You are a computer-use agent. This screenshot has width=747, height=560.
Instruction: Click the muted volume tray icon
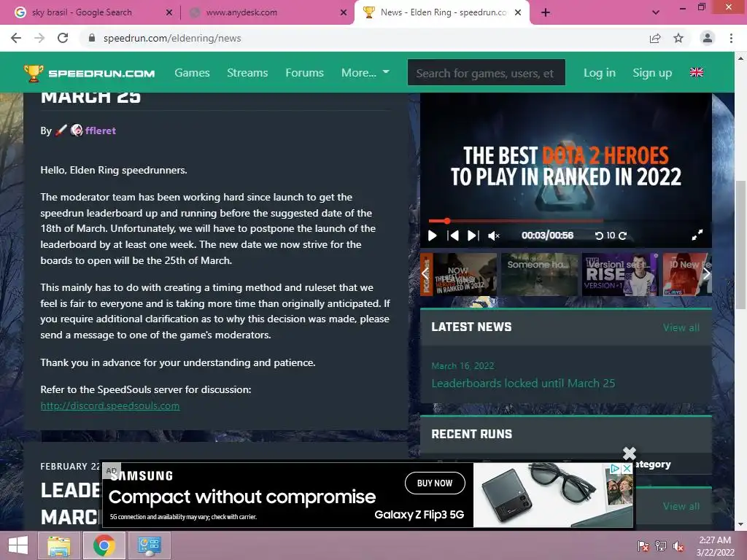click(678, 546)
